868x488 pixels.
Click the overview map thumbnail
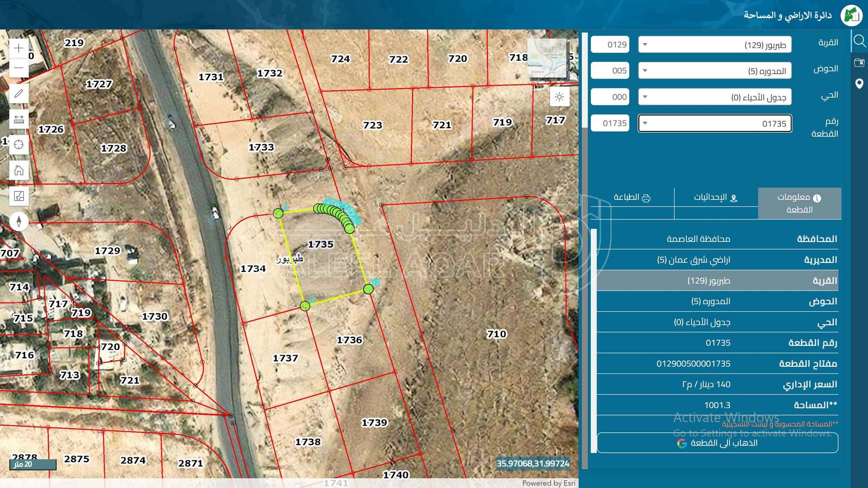pyautogui.click(x=547, y=59)
